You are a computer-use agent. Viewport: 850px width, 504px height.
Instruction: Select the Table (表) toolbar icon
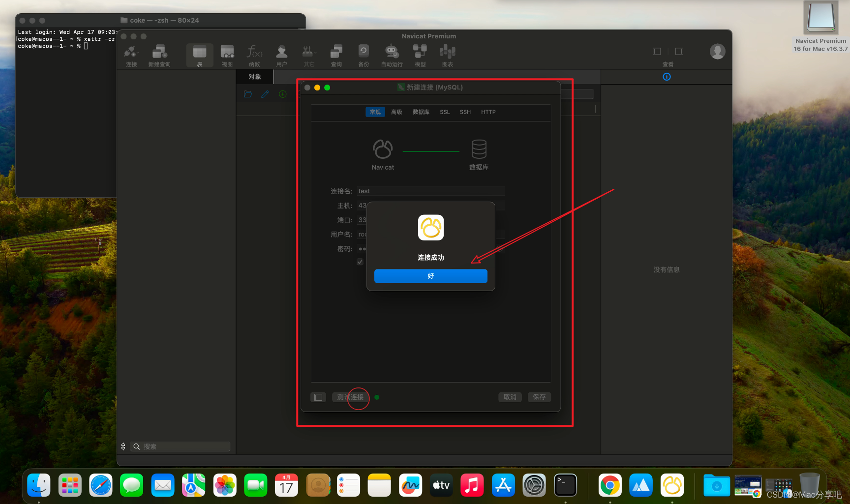pos(200,56)
